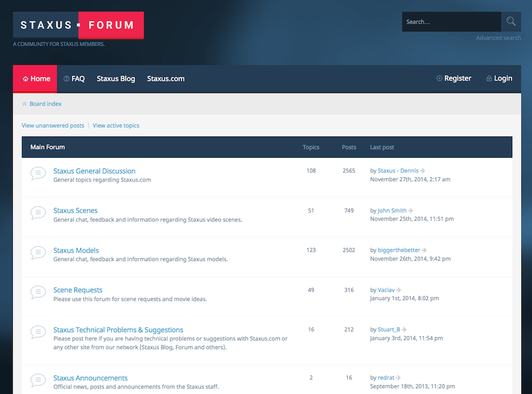Click the Staxus Models forum bubble icon
Viewport: 532px width, 394px height.
38,253
